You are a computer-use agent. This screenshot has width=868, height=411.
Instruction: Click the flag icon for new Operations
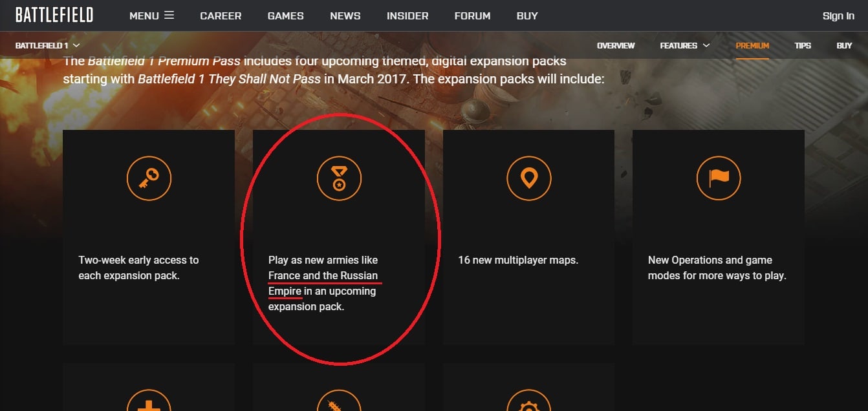(719, 178)
